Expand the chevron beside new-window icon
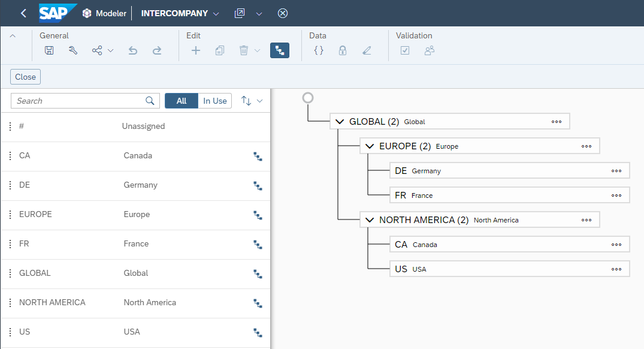644x349 pixels. pos(259,14)
